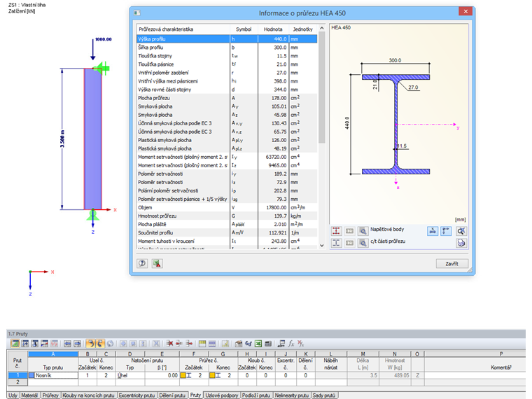The height and width of the screenshot is (399, 532).
Task: Click go to previous table arrow icon
Action: (67, 344)
